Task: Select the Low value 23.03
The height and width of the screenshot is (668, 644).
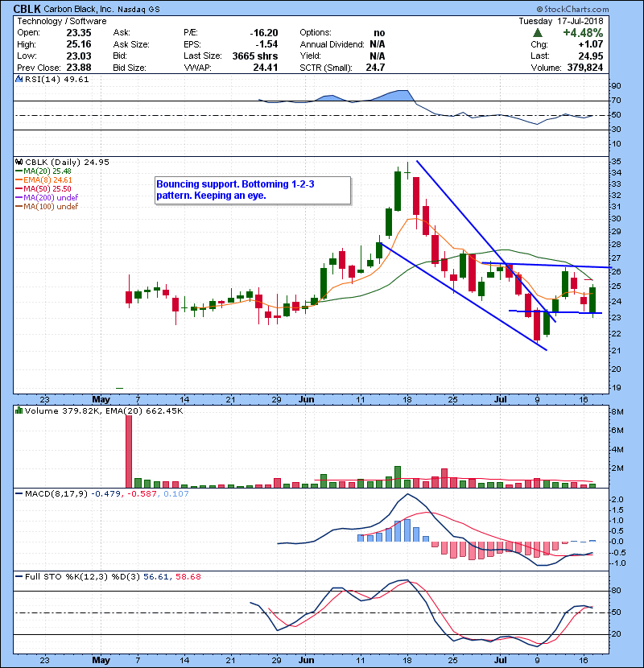Action: (x=79, y=56)
